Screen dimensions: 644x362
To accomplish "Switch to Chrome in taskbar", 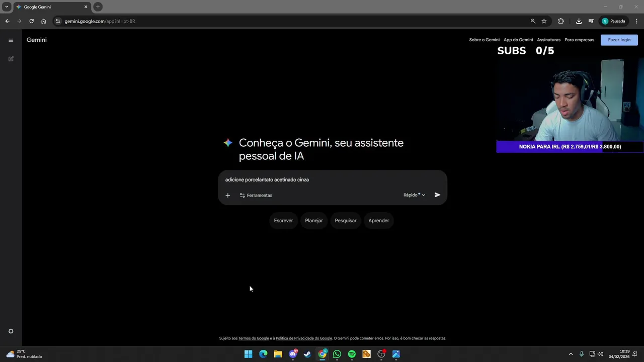I will 323,354.
